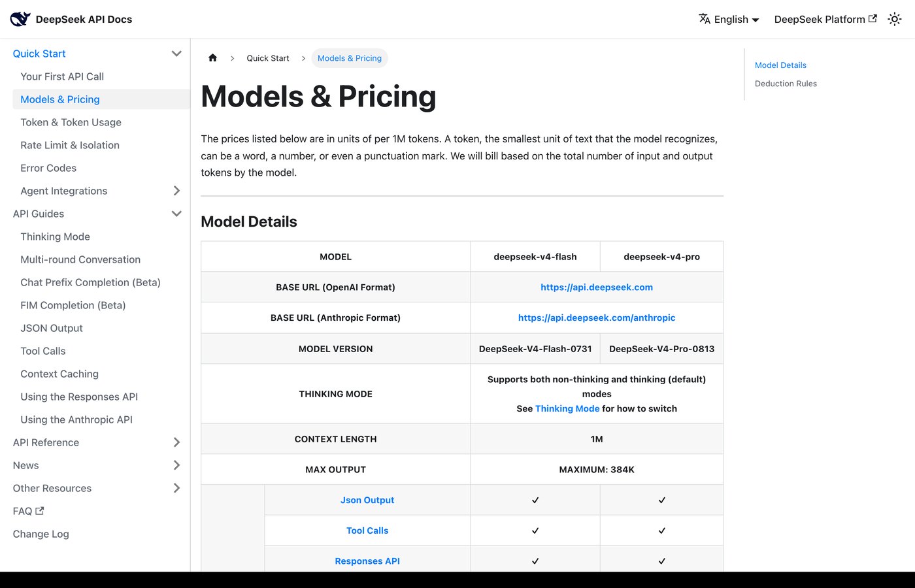Screen dimensions: 915x588
Task: Click the Quick Start breadcrumb
Action: tap(268, 58)
